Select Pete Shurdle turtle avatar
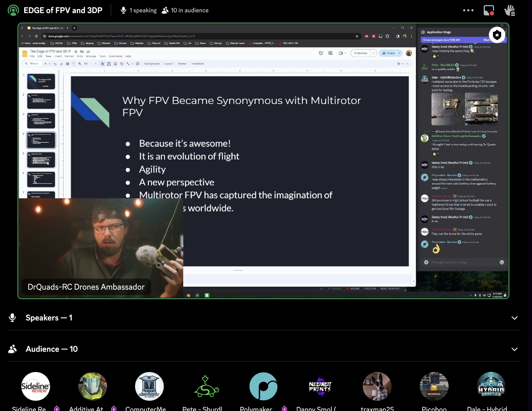This screenshot has height=411, width=532. [x=206, y=386]
